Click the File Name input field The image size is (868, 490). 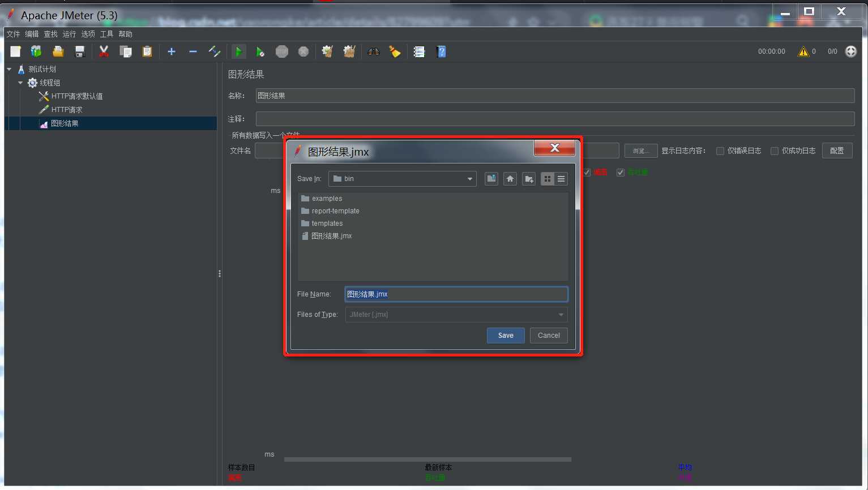(x=456, y=294)
